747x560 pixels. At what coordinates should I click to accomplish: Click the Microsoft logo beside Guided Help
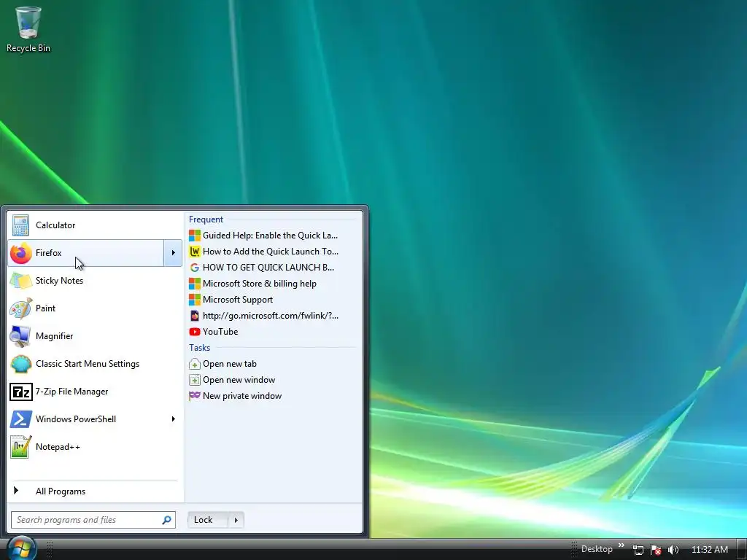tap(194, 236)
